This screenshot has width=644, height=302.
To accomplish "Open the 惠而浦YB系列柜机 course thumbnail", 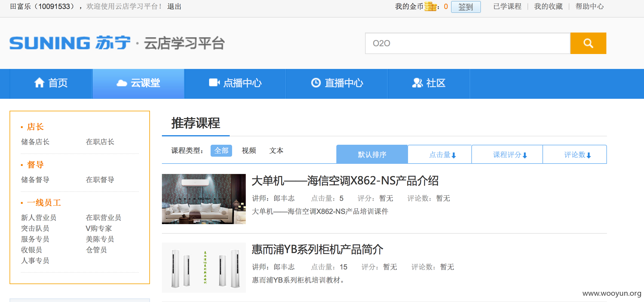I will click(x=204, y=268).
